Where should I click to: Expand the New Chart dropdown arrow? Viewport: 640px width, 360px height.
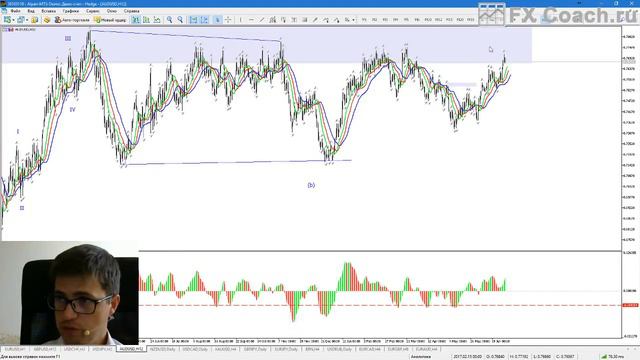click(x=13, y=20)
